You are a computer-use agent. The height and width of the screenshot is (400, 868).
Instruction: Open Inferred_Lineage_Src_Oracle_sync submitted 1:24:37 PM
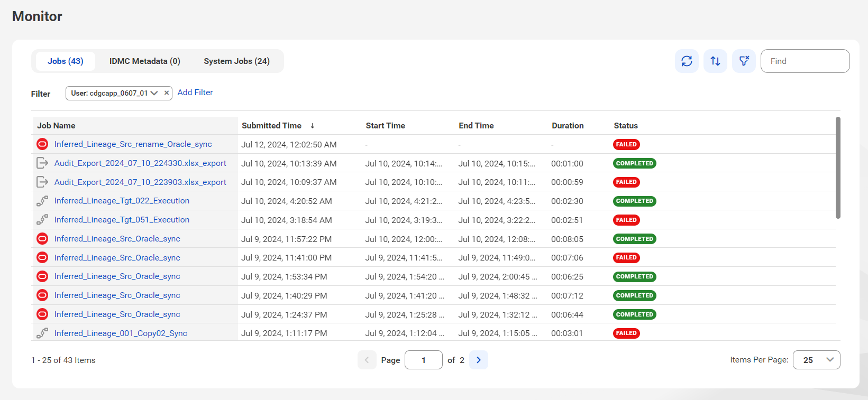117,314
